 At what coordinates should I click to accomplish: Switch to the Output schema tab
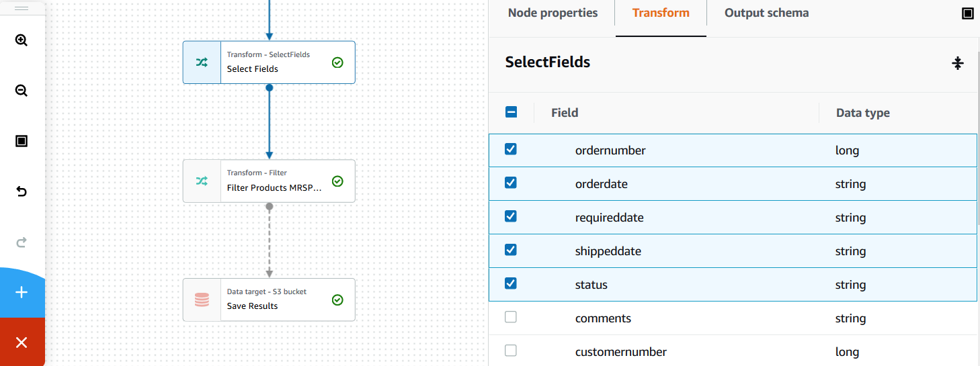(x=766, y=13)
